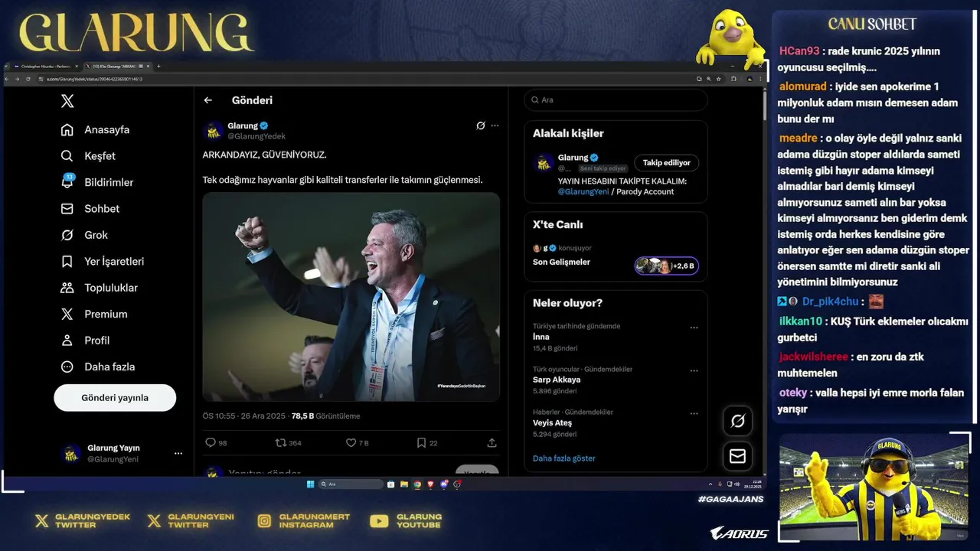Open floating messages envelope button

pos(738,456)
